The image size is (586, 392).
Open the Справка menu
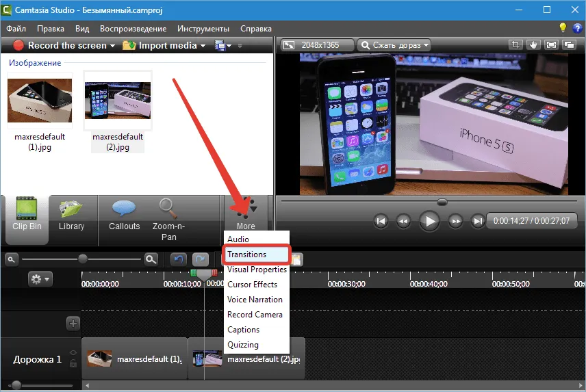pos(255,29)
